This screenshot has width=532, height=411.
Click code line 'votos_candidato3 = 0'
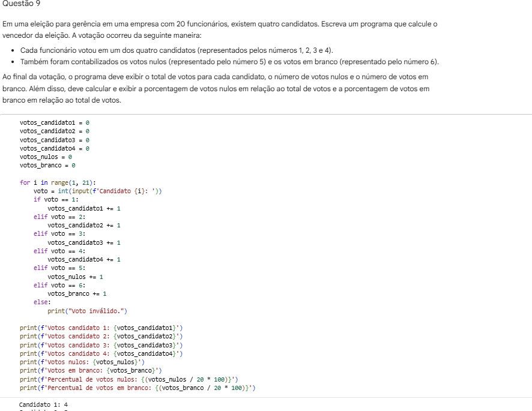click(55, 140)
